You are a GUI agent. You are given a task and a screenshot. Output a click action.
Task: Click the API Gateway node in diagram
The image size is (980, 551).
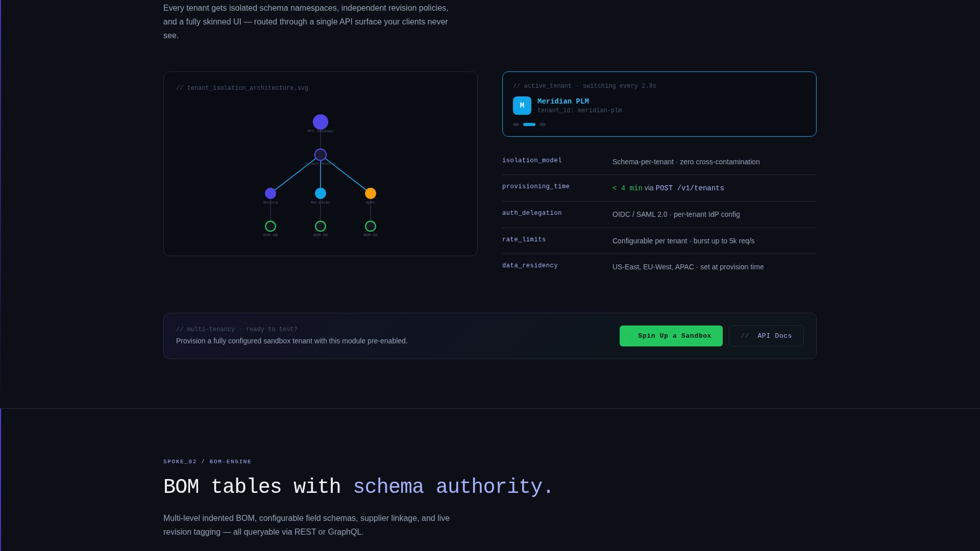point(321,122)
